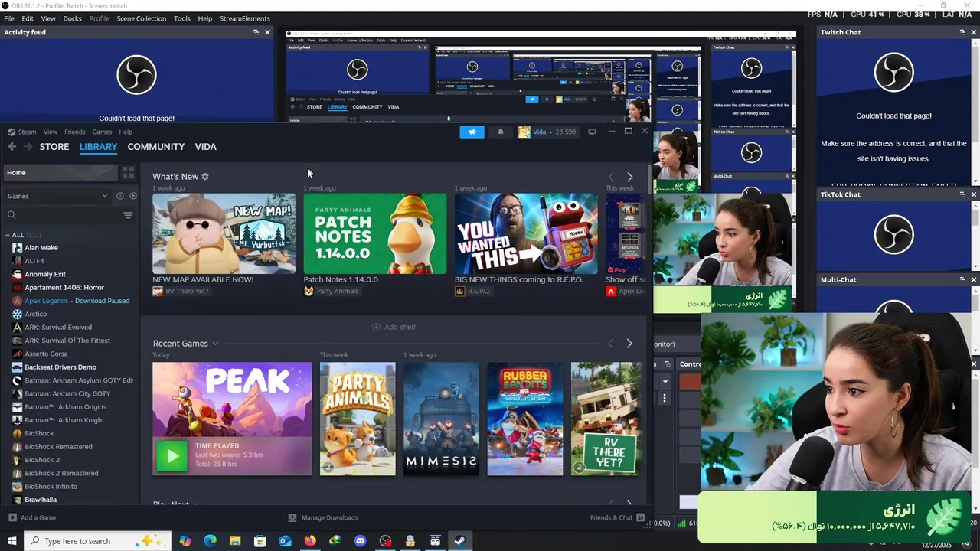Viewport: 980px width, 551px height.
Task: Select Brawlhalla in the games list
Action: pos(41,500)
